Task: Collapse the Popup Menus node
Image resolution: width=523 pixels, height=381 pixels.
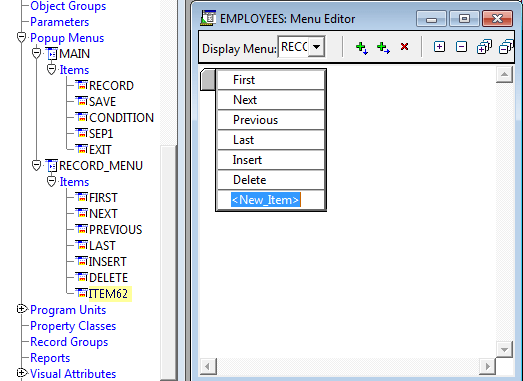Action: point(21,37)
